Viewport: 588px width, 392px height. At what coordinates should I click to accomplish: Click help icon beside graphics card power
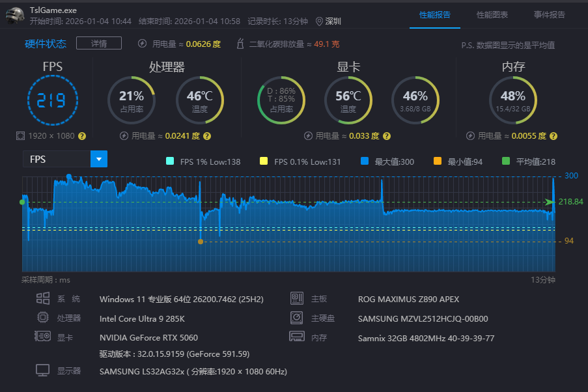[386, 136]
